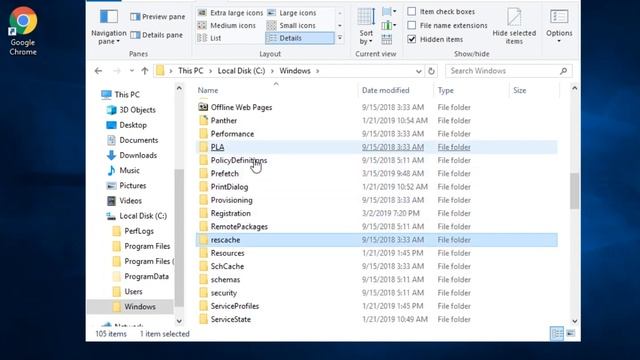Expand the layout gallery more arrow
Viewport: 640px width, 360px height.
click(x=340, y=38)
